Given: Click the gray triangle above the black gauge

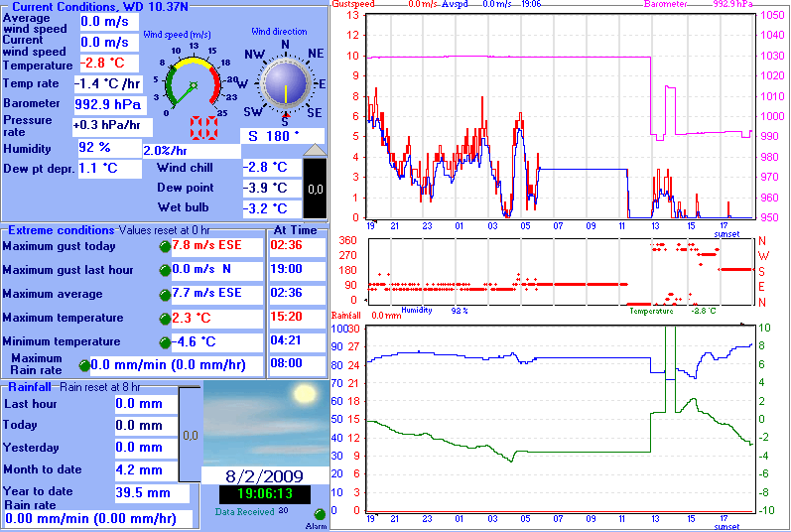Looking at the screenshot, I should tap(314, 149).
